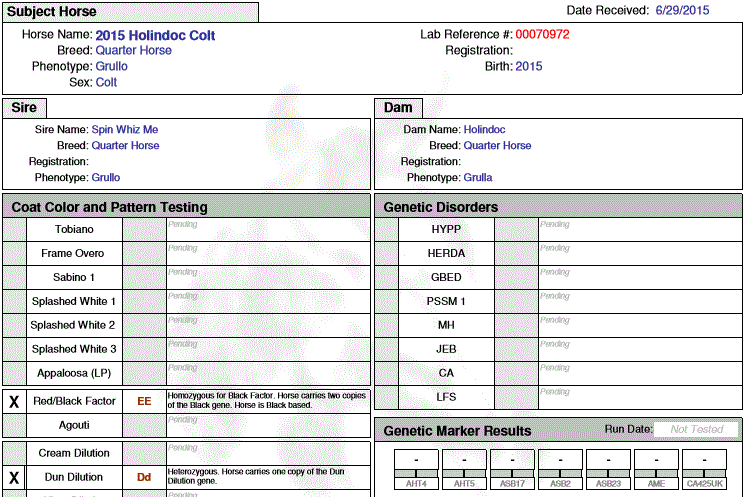Click the X mark beside Dun Dilution
Viewport: 746px width, 497px height.
[x=14, y=478]
